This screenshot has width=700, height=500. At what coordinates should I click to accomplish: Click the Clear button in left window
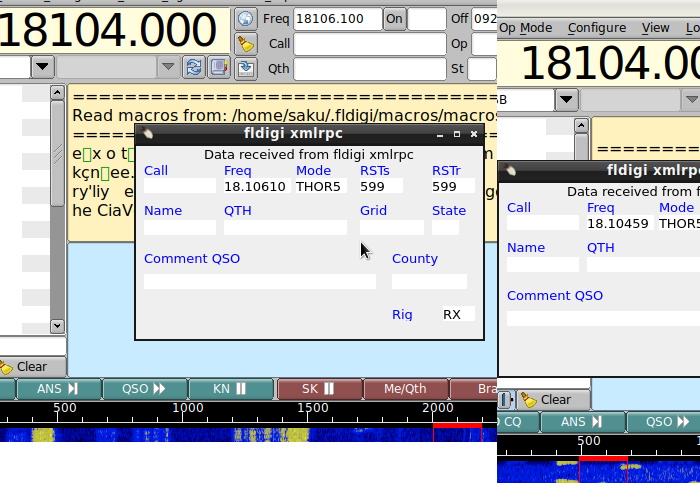pos(32,367)
